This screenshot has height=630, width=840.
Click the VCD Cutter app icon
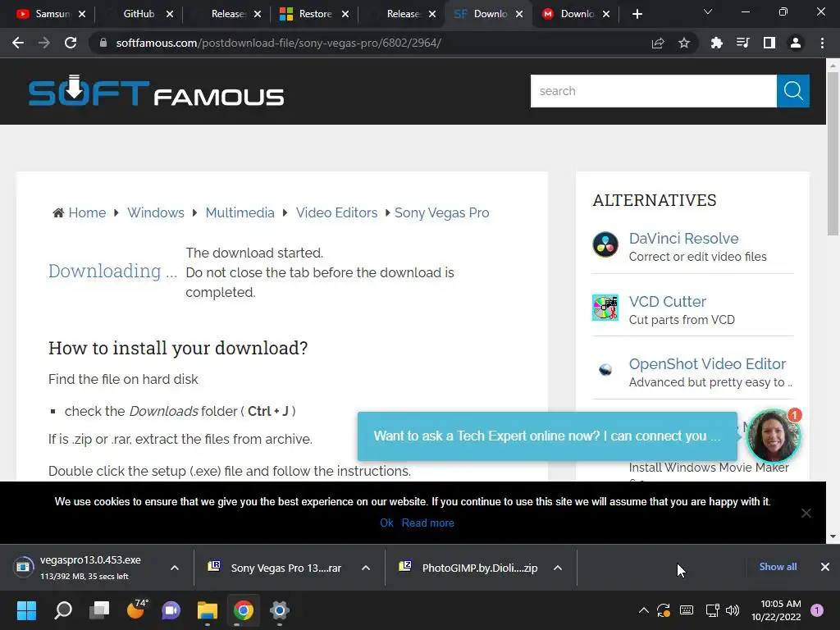605,308
